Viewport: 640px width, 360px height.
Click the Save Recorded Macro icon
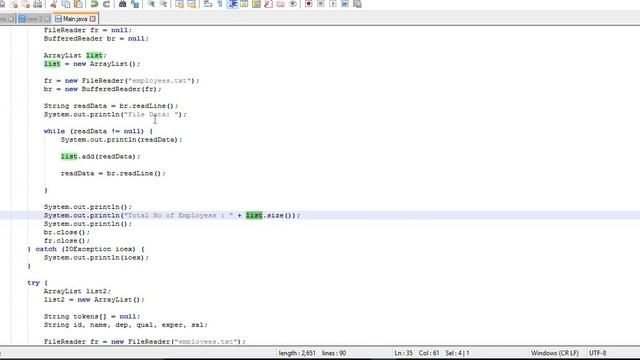point(357,4)
